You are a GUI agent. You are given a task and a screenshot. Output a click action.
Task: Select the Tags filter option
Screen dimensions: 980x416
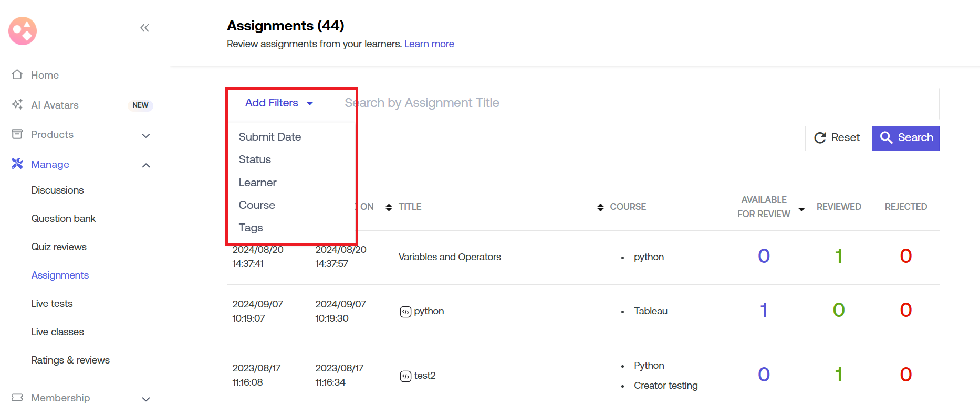[251, 228]
